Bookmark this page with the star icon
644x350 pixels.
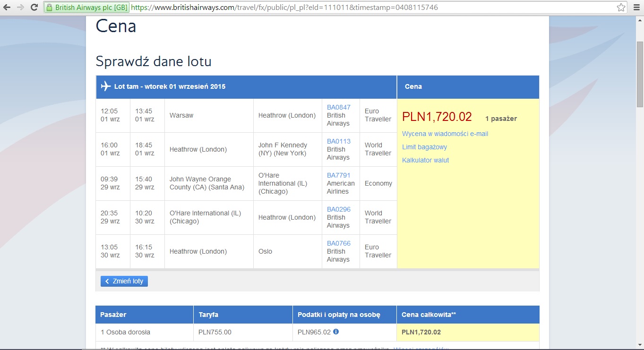[621, 8]
